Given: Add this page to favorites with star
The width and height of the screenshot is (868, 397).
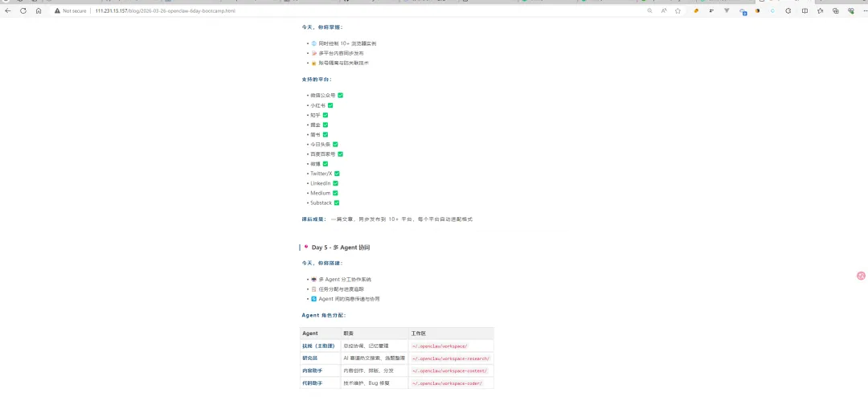Looking at the screenshot, I should [678, 10].
